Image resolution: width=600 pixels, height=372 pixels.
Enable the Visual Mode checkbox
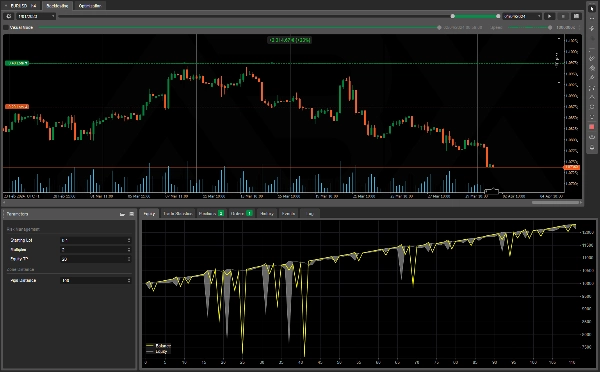click(6, 28)
